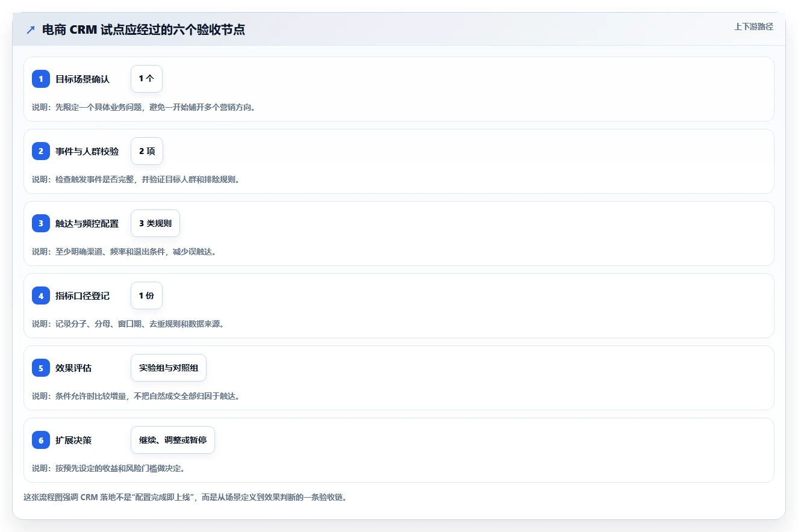Screen dimensions: 798x532
Task: Click the 1 个 chip
Action: tap(146, 79)
